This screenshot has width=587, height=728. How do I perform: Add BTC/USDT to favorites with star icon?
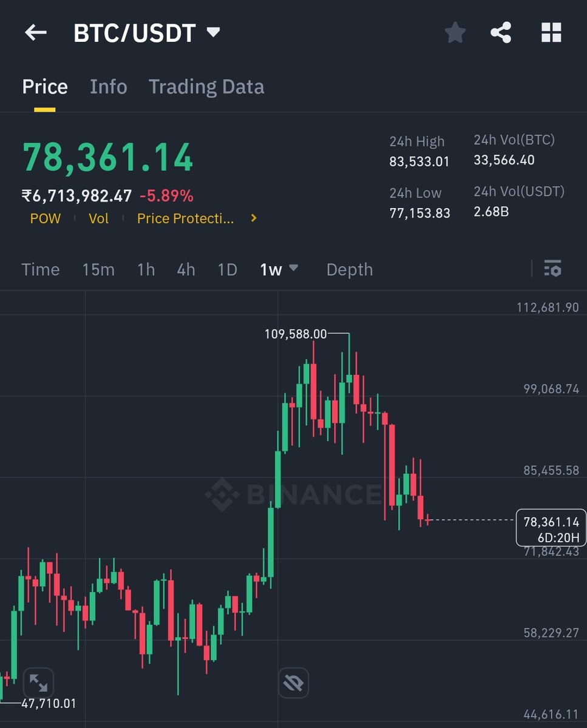[x=455, y=33]
